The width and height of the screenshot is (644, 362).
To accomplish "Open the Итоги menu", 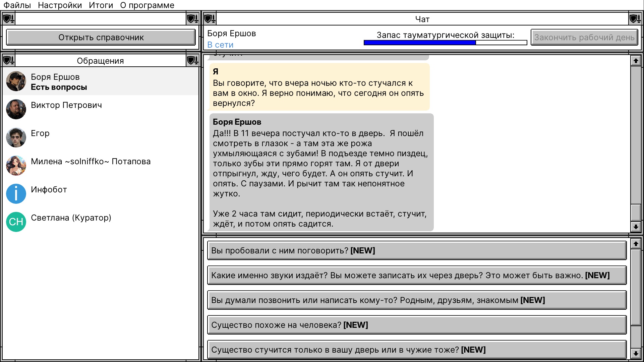I will pyautogui.click(x=101, y=5).
